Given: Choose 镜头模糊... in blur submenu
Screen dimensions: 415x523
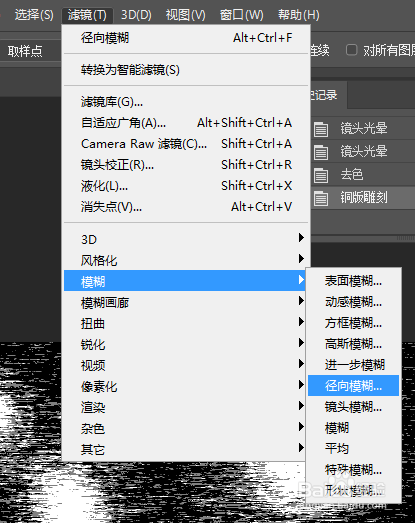Looking at the screenshot, I should coord(353,407).
